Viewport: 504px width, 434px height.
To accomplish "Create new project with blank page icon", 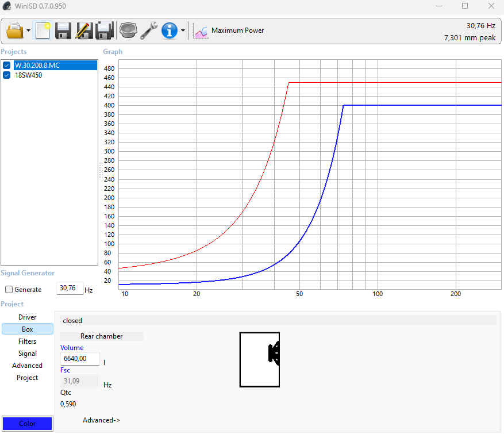I will (x=43, y=30).
